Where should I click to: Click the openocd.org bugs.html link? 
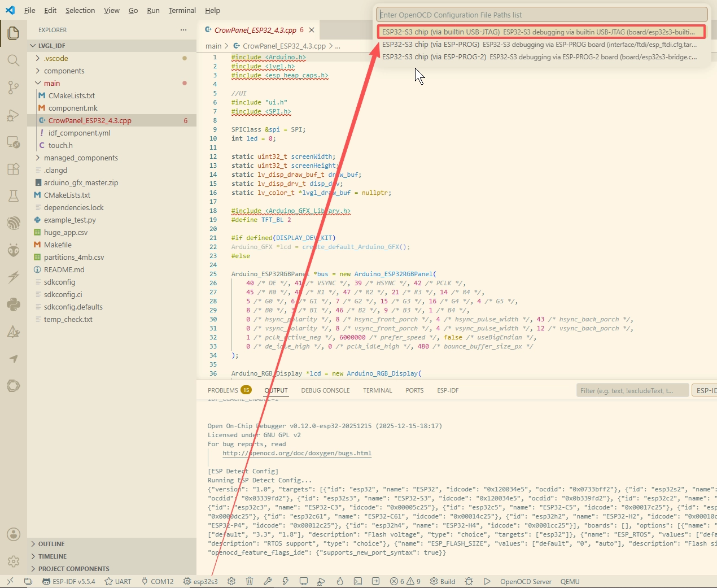(x=297, y=453)
